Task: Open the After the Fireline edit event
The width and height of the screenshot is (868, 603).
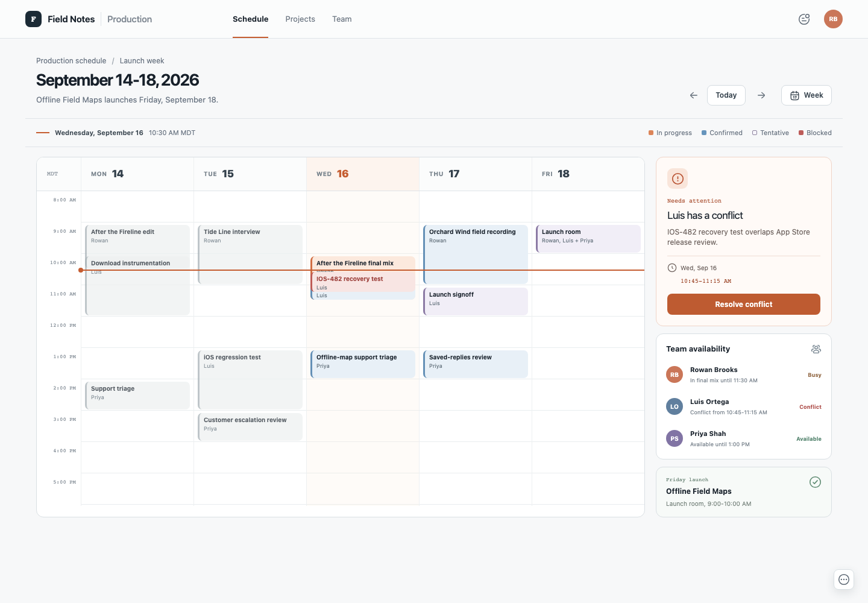Action: point(137,240)
